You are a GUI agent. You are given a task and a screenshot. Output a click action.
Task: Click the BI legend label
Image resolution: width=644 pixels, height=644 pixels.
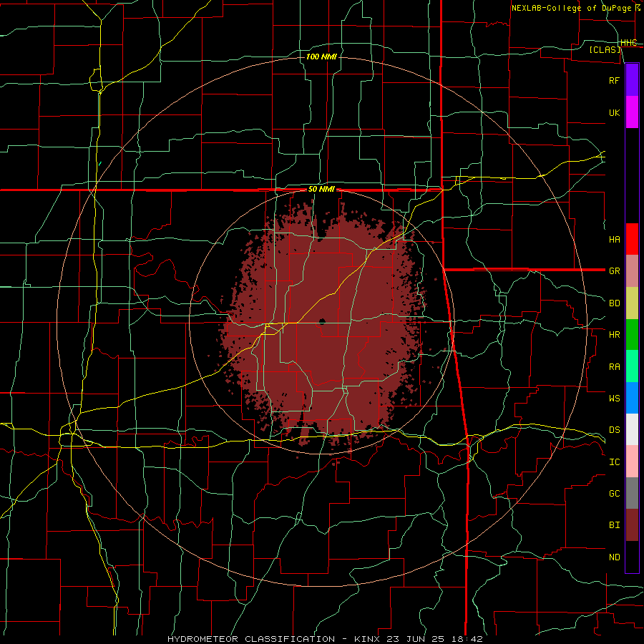pos(614,525)
